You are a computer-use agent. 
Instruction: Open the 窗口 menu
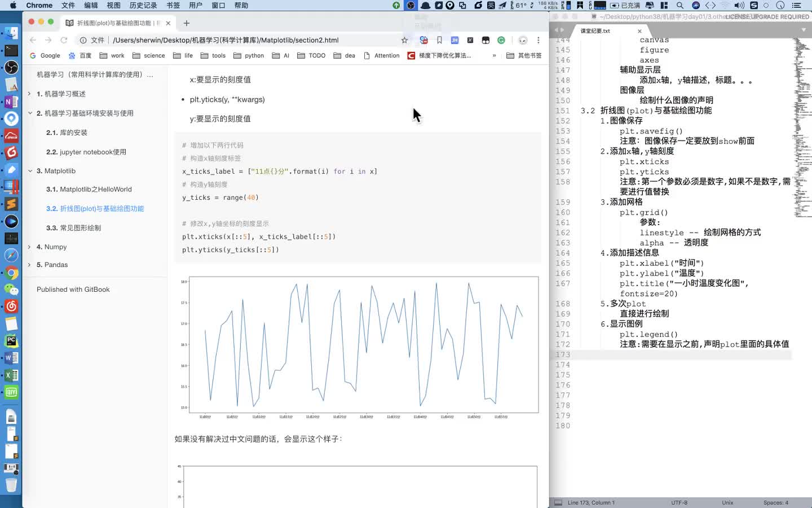(x=218, y=5)
